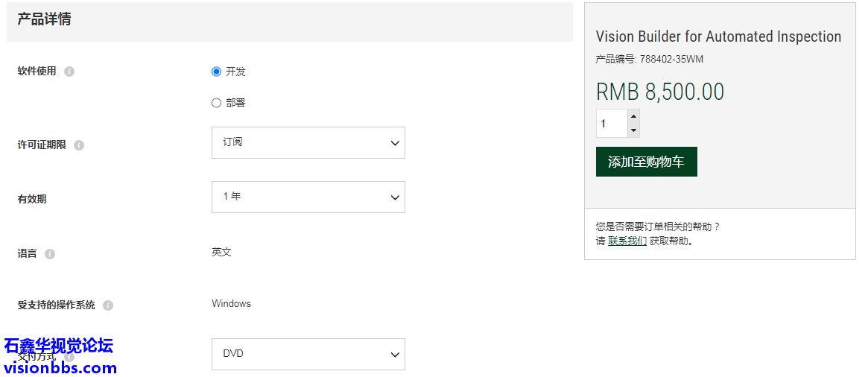Select the 开发 radio button
The image size is (868, 377).
click(x=216, y=72)
